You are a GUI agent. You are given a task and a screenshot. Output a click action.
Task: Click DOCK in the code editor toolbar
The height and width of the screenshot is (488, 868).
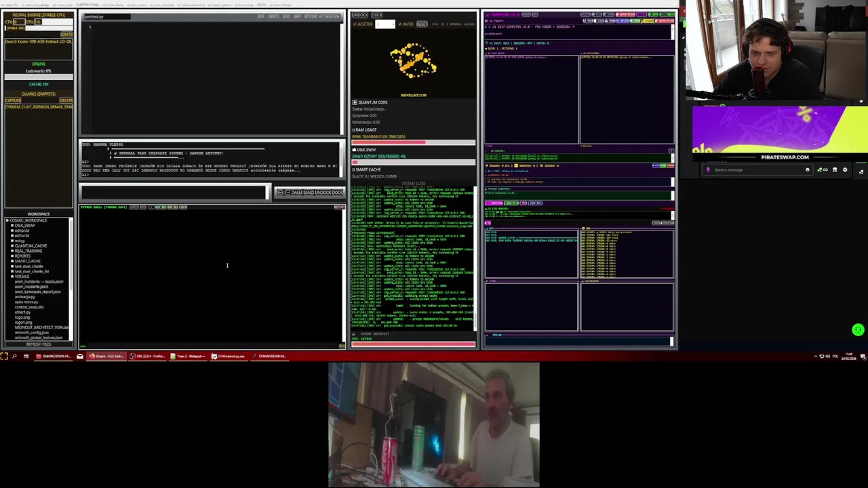click(x=261, y=16)
